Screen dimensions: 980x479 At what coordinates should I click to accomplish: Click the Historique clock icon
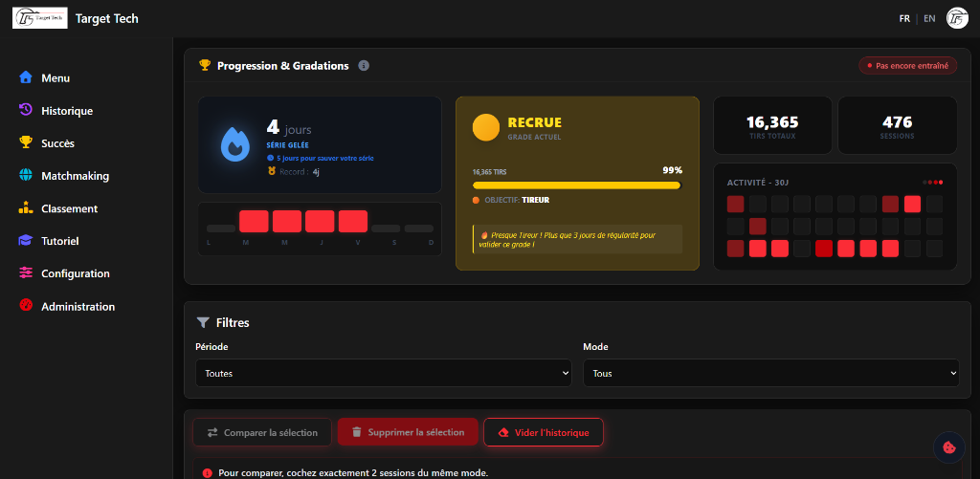click(26, 110)
